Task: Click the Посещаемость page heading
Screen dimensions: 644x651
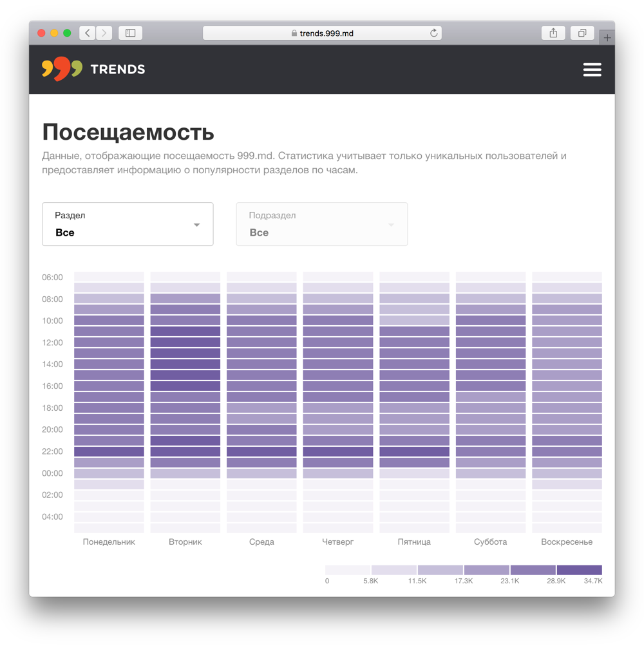Action: pyautogui.click(x=128, y=132)
